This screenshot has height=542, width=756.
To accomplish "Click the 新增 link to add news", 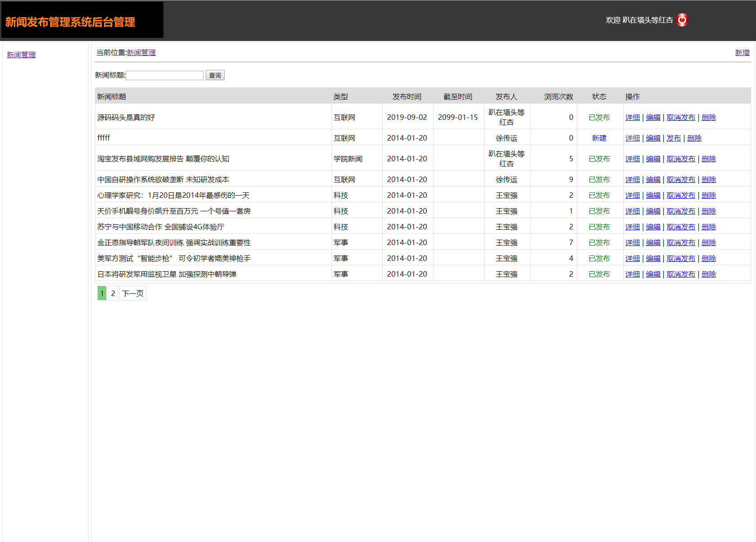I will (742, 52).
